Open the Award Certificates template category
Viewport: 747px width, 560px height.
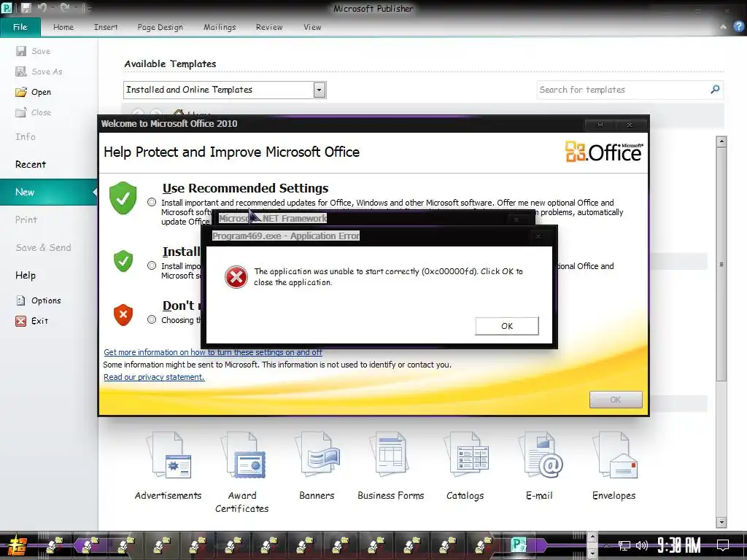point(242,472)
